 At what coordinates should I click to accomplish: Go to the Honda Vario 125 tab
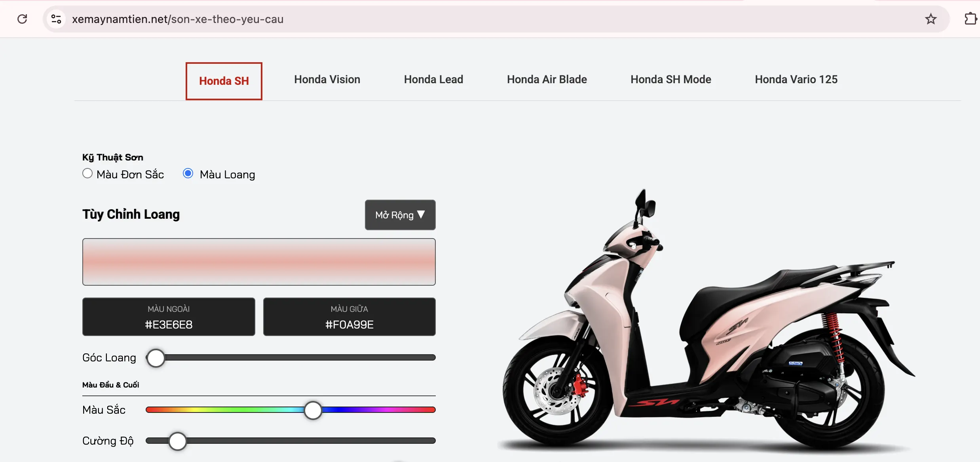(x=796, y=80)
